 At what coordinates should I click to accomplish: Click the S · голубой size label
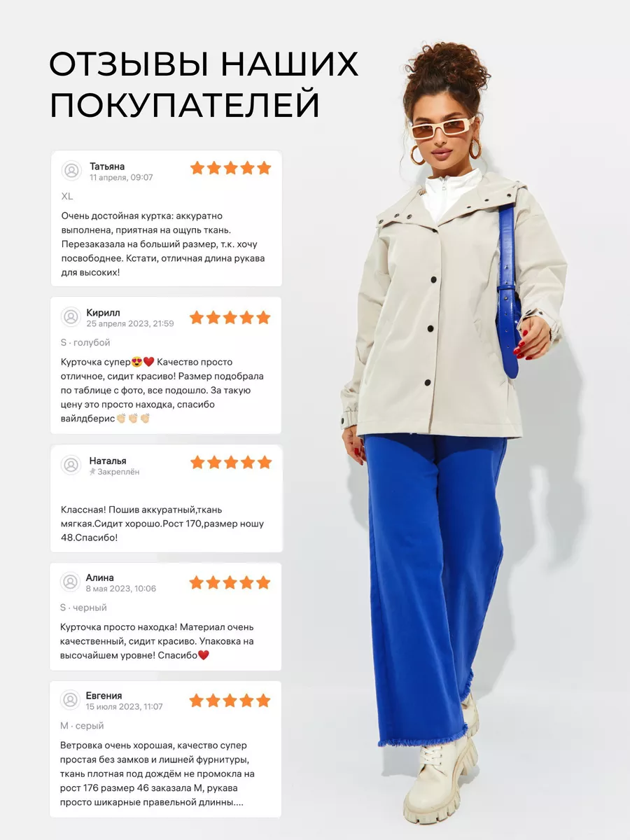coord(85,342)
